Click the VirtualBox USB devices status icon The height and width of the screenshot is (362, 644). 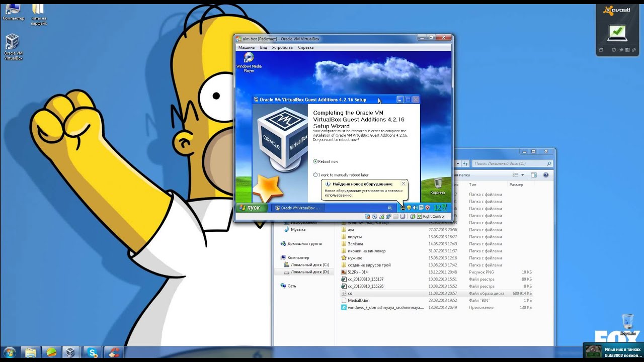tap(381, 216)
